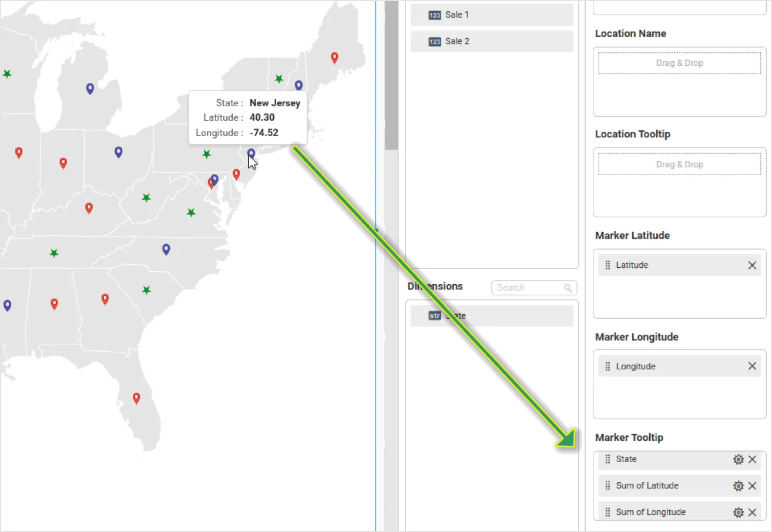The image size is (772, 532).
Task: Click the vertical scrollbar thumb beside the map
Action: click(x=391, y=76)
